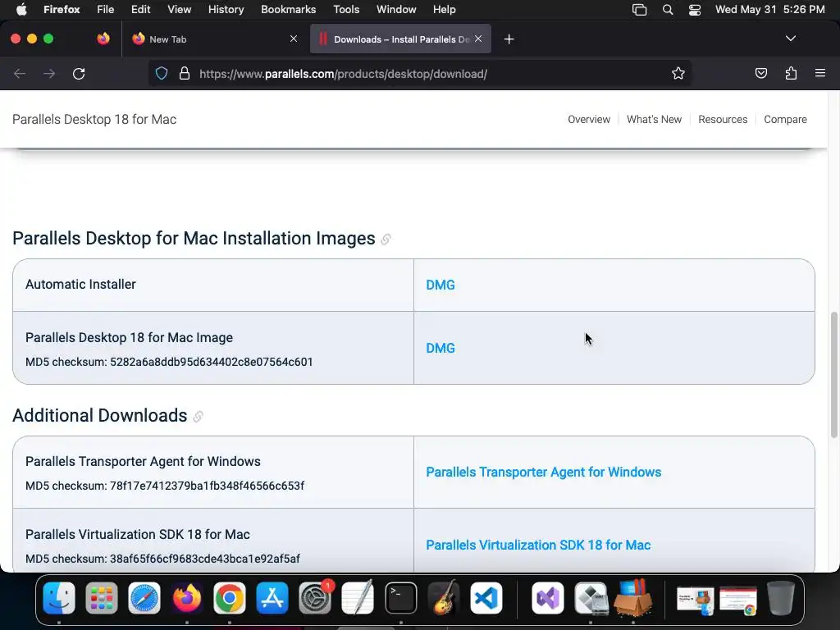
Task: Launch Google Chrome from the Dock
Action: pos(230,598)
